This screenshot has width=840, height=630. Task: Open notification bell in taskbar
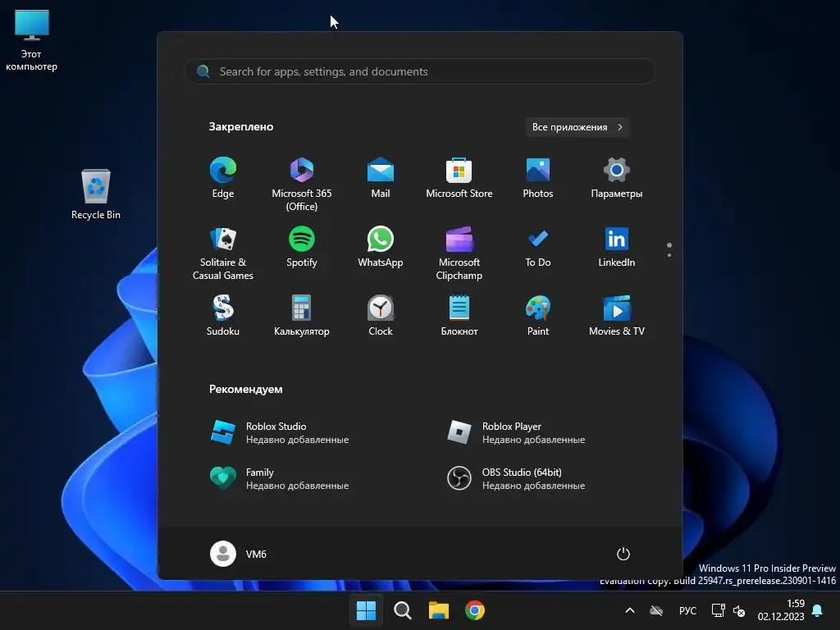818,610
